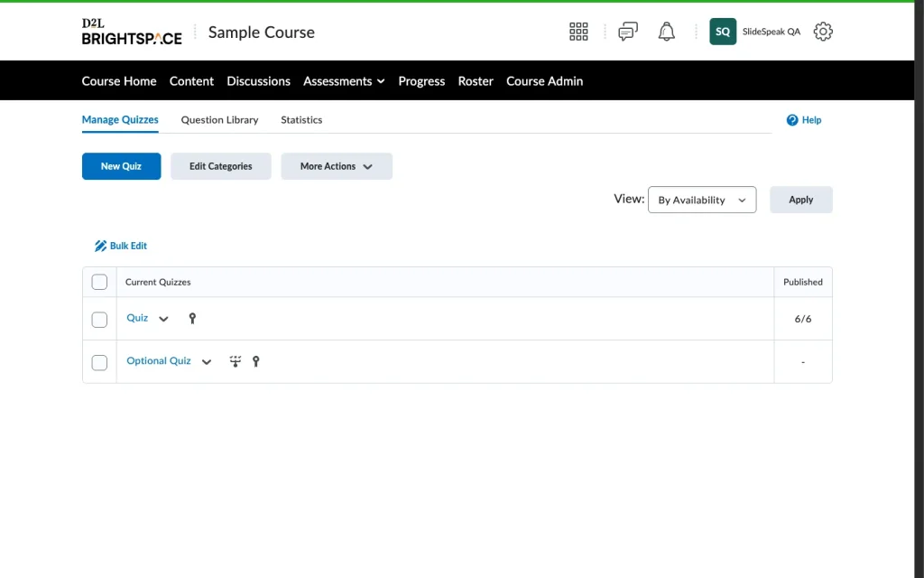Image resolution: width=924 pixels, height=578 pixels.
Task: Click the D2L Brightspace logo
Action: [x=132, y=32]
